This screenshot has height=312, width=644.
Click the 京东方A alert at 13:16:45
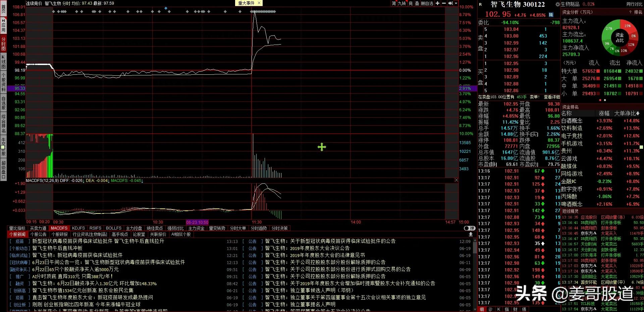point(603,234)
